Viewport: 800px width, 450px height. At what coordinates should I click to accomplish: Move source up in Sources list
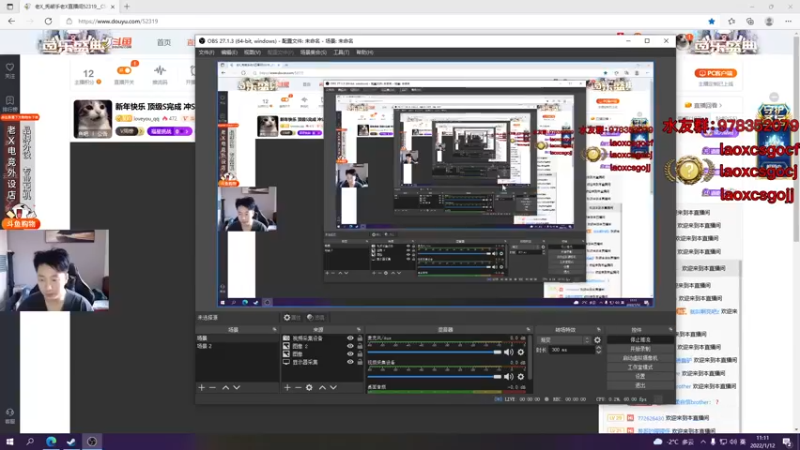pos(322,388)
